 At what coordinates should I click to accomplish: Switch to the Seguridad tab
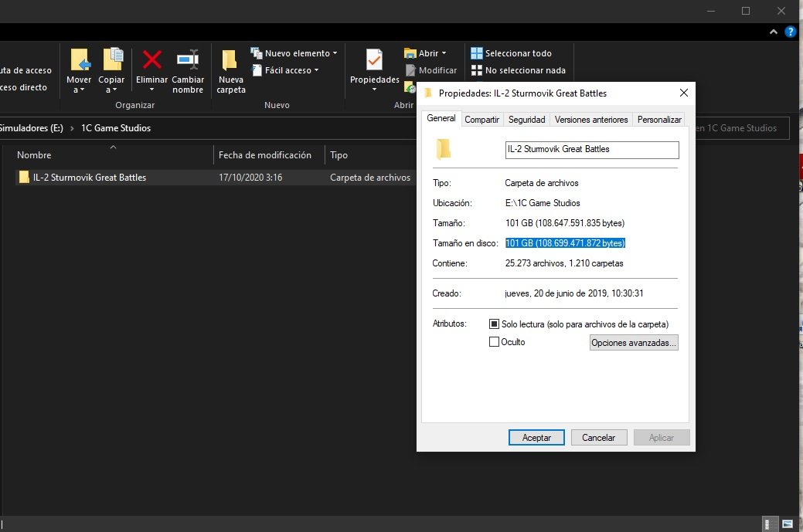pos(526,120)
